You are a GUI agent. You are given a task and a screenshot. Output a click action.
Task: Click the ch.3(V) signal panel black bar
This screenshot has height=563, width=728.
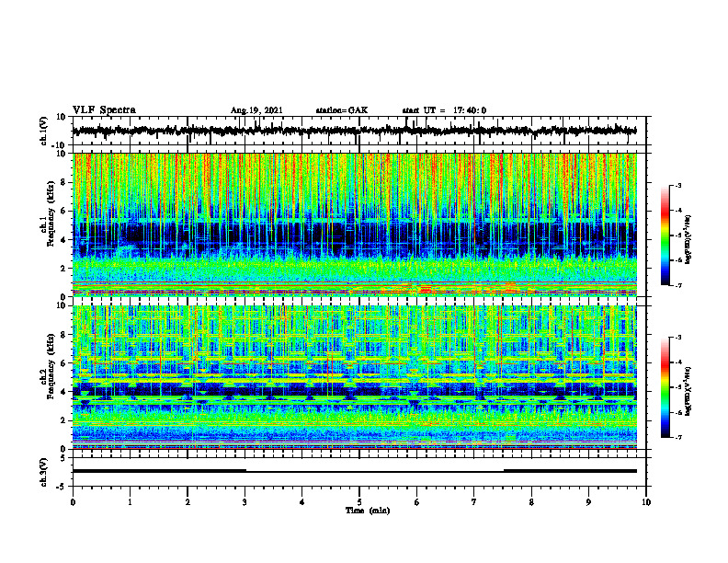[x=355, y=471]
